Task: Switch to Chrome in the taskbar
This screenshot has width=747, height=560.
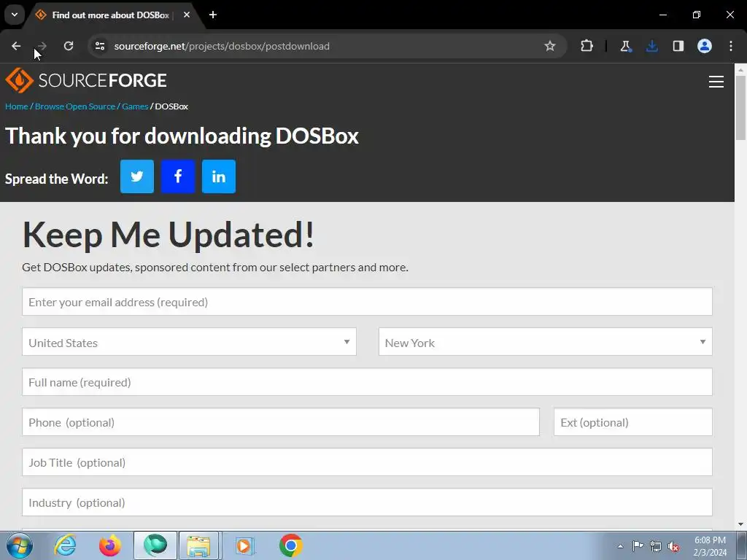Action: coord(290,545)
